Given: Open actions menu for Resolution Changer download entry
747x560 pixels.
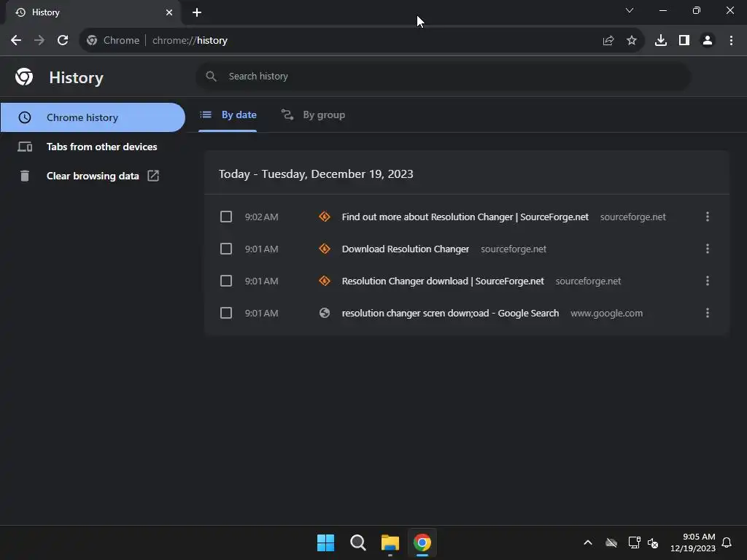Looking at the screenshot, I should (x=708, y=281).
